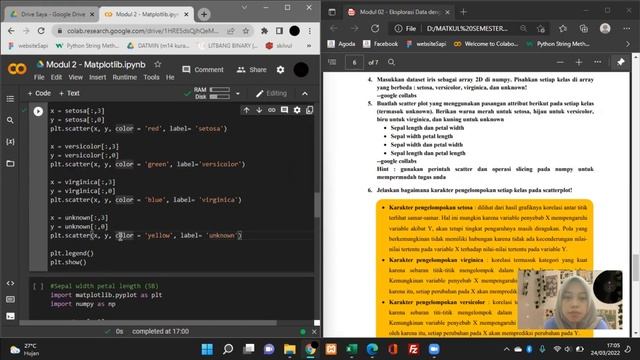
Task: Open Facebook favorite in Edge
Action: point(380,44)
